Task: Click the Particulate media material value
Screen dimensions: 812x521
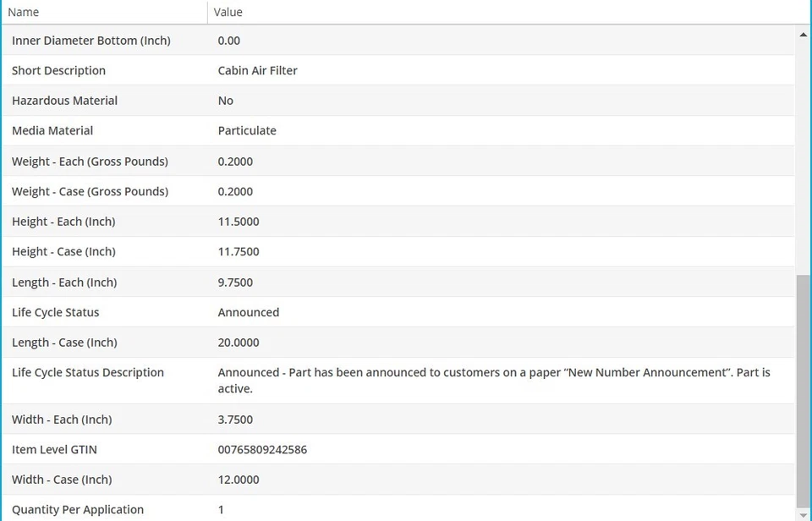Action: (247, 130)
